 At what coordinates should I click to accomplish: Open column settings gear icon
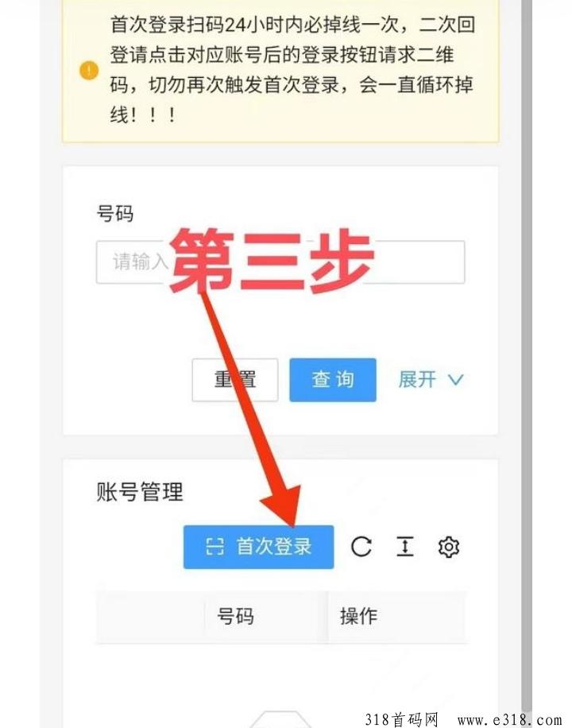pos(449,547)
